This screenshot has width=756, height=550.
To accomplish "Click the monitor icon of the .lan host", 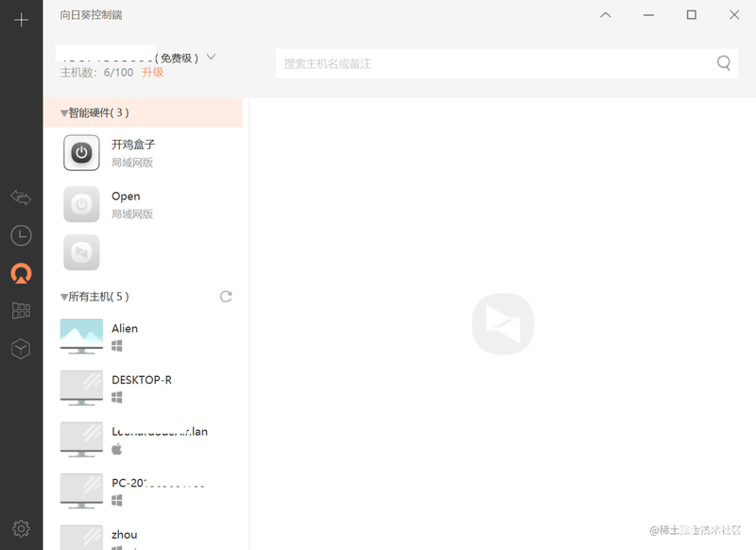I will [x=81, y=439].
